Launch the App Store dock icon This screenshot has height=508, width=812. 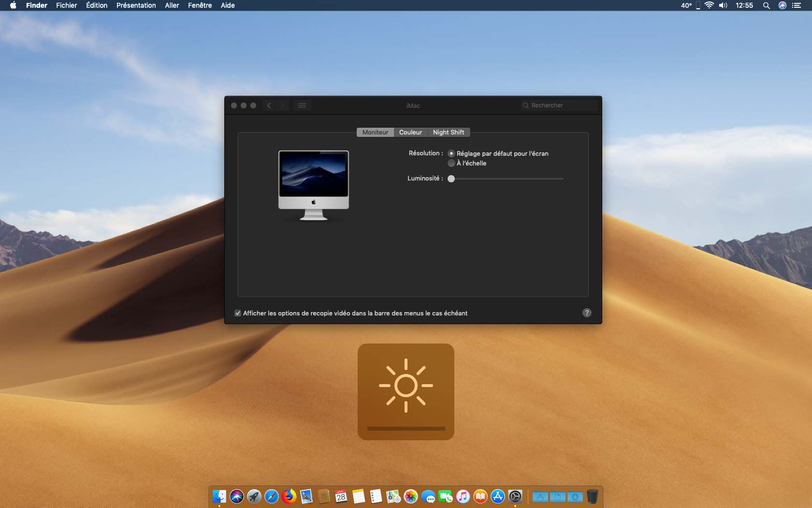[x=498, y=496]
